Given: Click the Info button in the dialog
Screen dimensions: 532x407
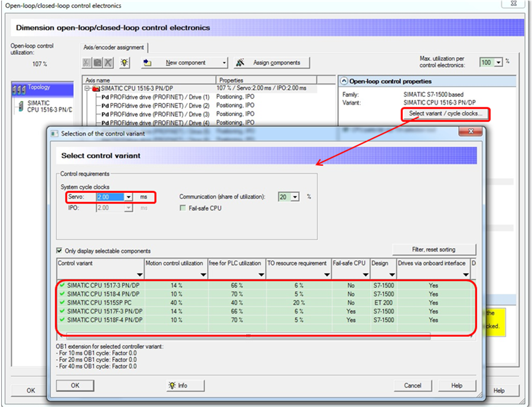Looking at the screenshot, I should tap(185, 385).
